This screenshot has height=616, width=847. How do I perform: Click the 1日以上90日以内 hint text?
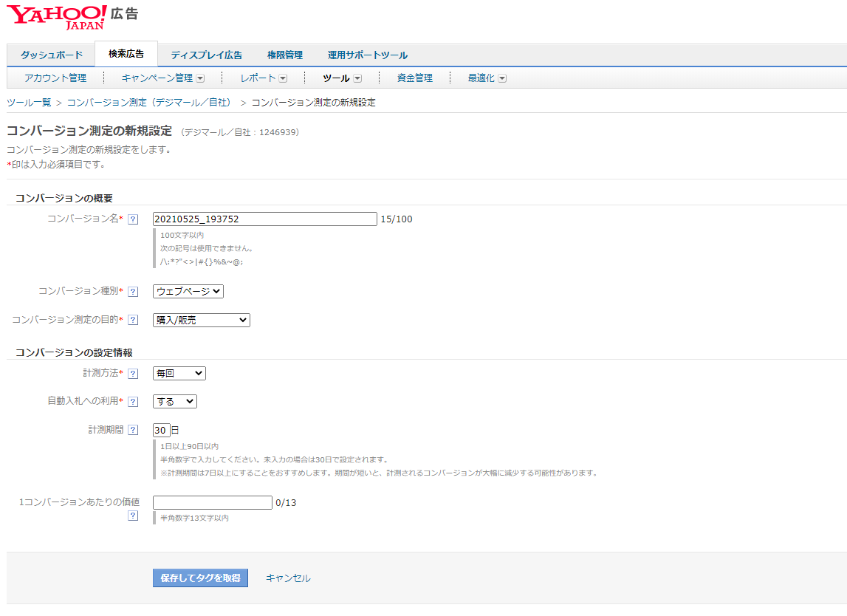pos(189,447)
